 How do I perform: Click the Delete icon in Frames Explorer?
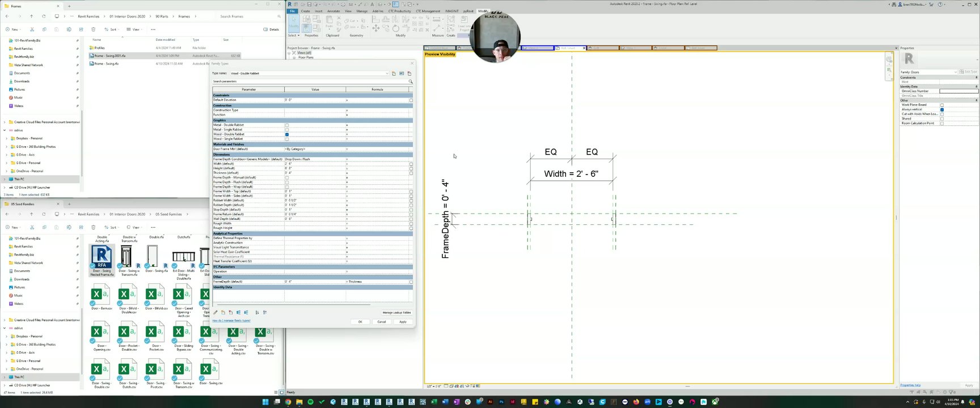click(93, 29)
